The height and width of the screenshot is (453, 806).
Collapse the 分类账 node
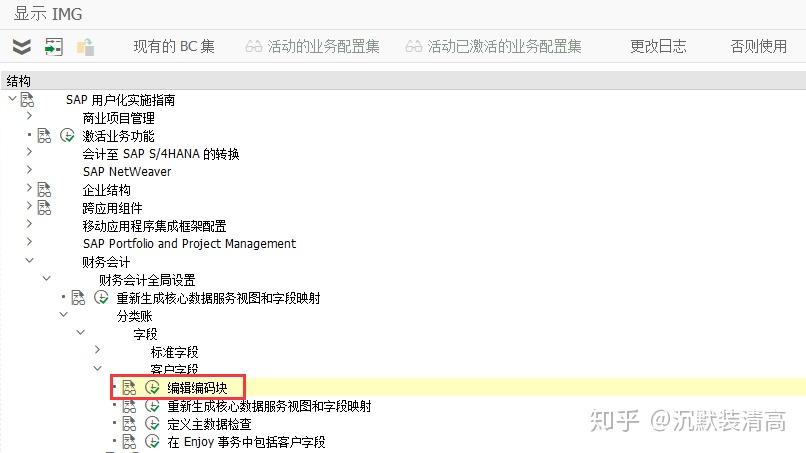63,315
